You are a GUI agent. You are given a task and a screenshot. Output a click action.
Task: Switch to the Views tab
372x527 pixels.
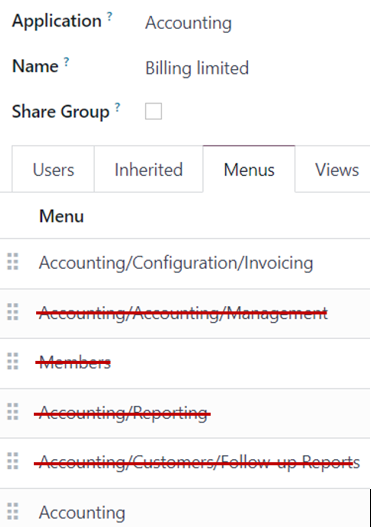337,169
